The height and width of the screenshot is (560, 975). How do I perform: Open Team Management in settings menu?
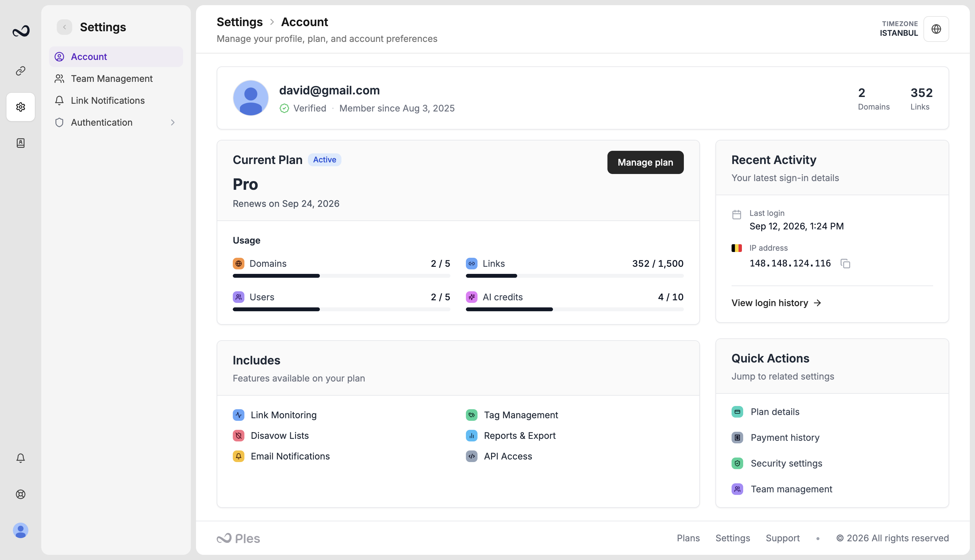coord(116,79)
